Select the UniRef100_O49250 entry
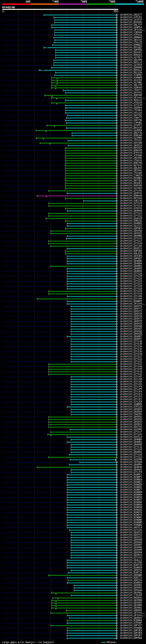The width and height of the screenshot is (146, 644). [x=131, y=414]
